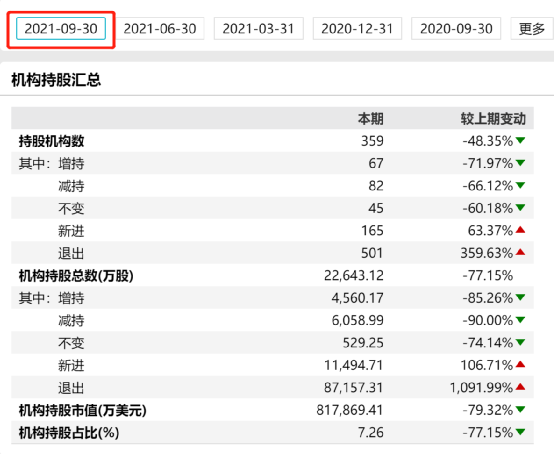This screenshot has width=554, height=454.
Task: Click the 较上期变动 column header
Action: [x=493, y=119]
